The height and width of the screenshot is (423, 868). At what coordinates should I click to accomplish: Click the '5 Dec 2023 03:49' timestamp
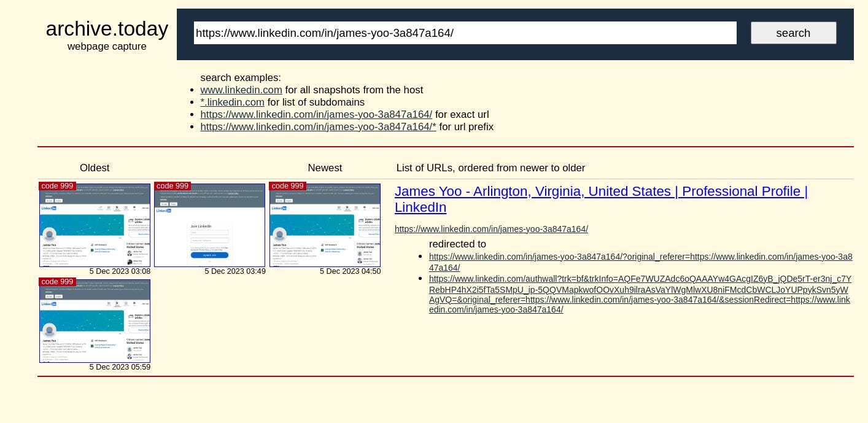pyautogui.click(x=235, y=271)
